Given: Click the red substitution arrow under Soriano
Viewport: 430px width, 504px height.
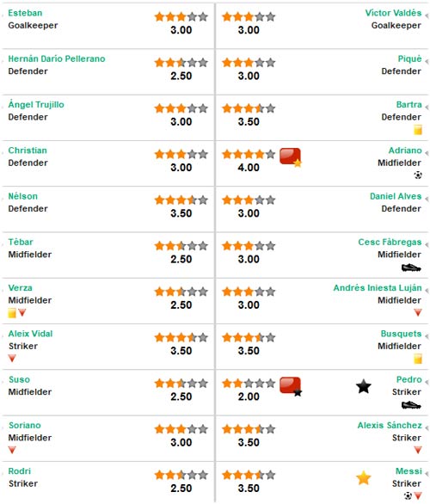Looking at the screenshot, I should pos(12,450).
